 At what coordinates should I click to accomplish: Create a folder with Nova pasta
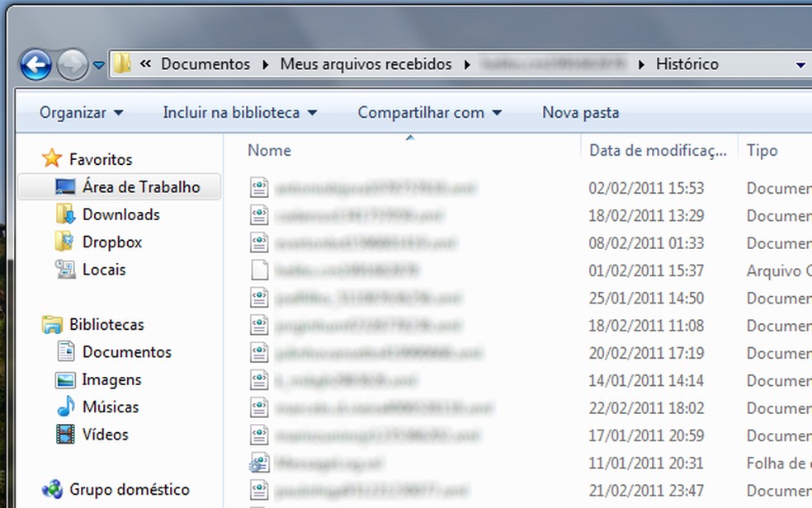pos(580,113)
